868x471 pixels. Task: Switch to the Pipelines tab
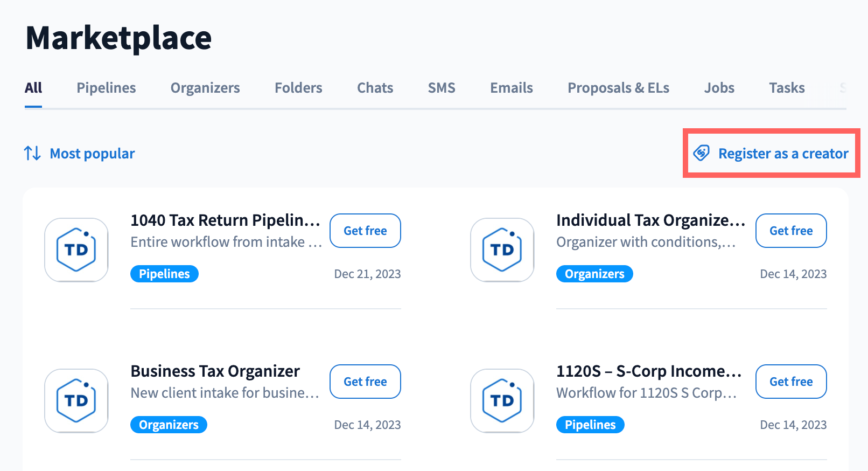106,88
